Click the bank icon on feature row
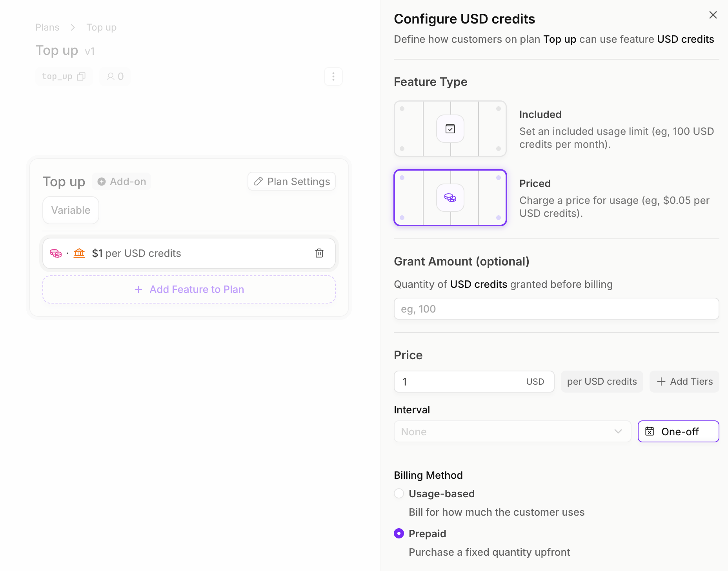This screenshot has width=728, height=571. 79,253
